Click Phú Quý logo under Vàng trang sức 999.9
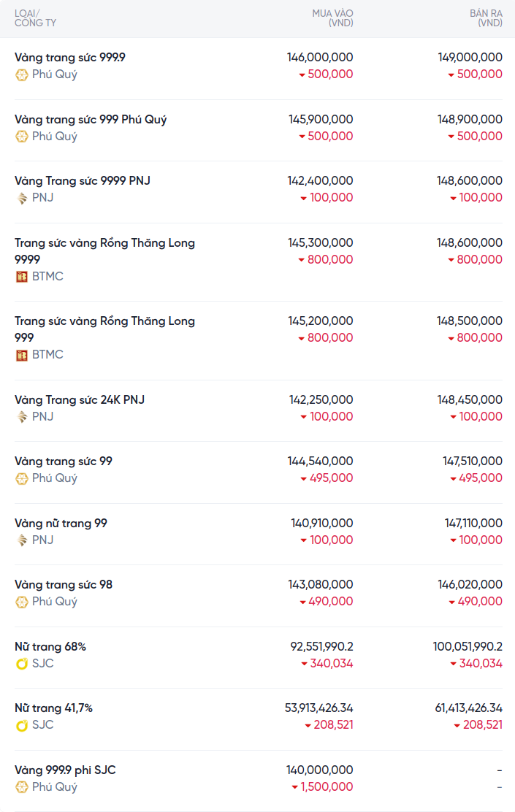 [x=22, y=74]
